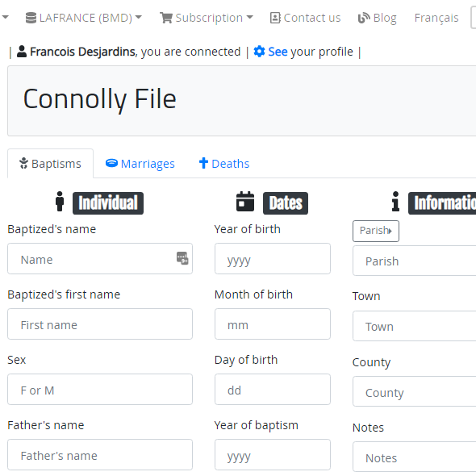The image size is (476, 476).
Task: Click the autofill icon in Name field
Action: click(182, 258)
